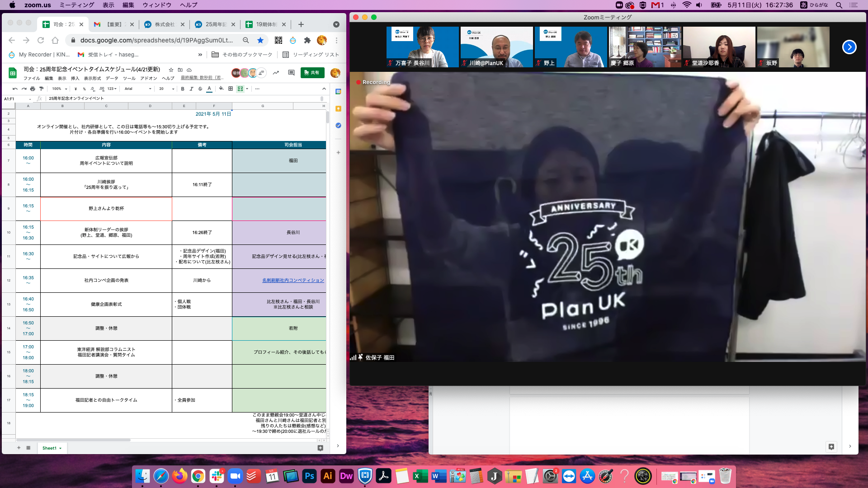The height and width of the screenshot is (488, 868).
Task: Show more toolbar options
Action: (257, 89)
